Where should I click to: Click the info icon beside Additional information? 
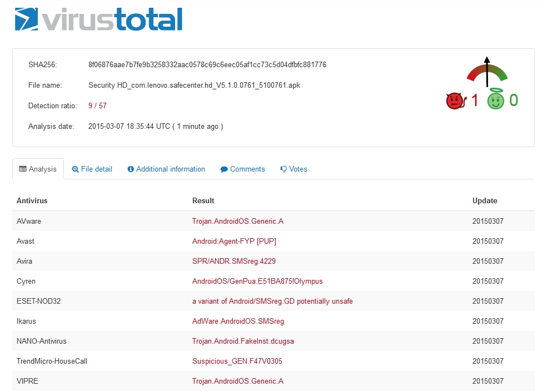(131, 169)
